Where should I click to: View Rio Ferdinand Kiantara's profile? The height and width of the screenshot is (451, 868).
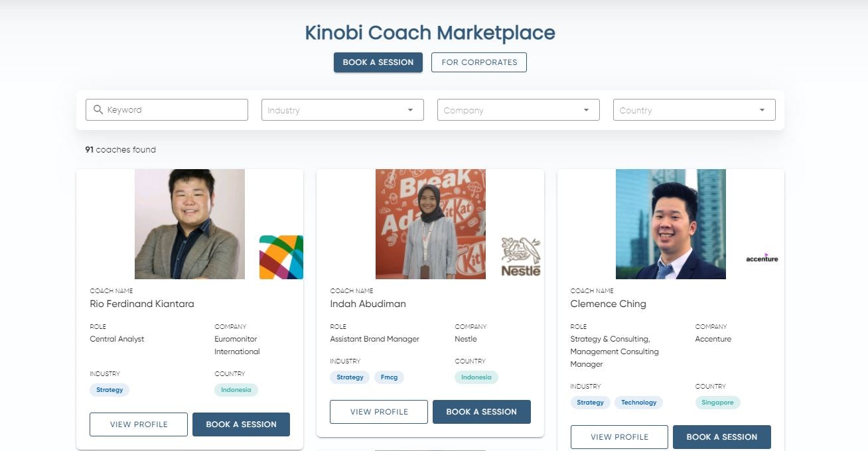point(138,424)
